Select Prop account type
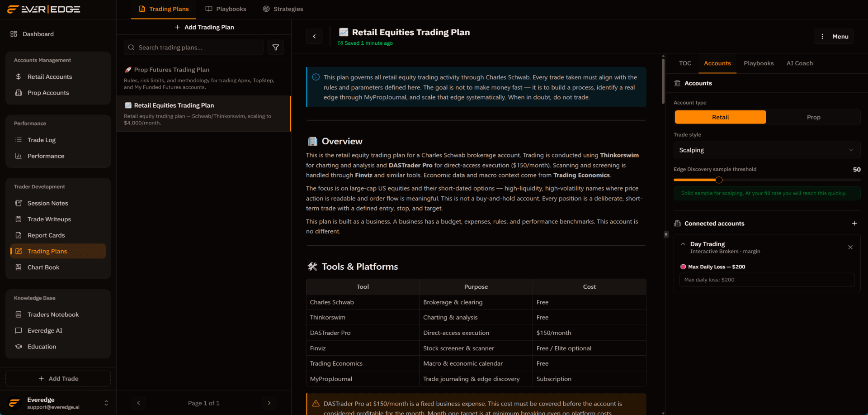This screenshot has height=415, width=868. 813,117
